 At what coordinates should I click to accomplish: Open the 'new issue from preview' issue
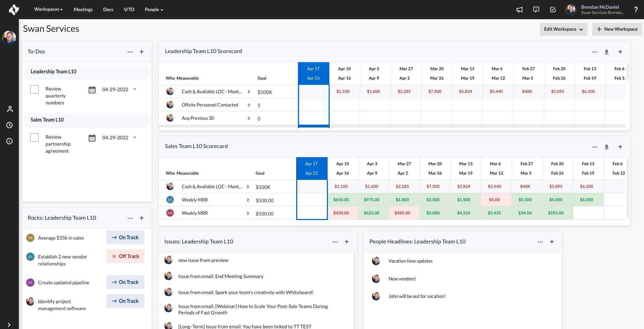203,260
